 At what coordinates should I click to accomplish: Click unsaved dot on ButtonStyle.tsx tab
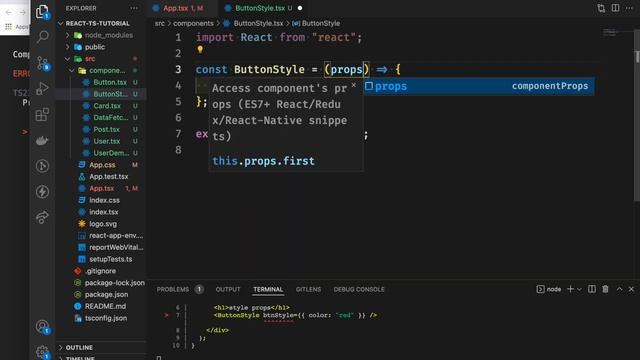pos(300,8)
